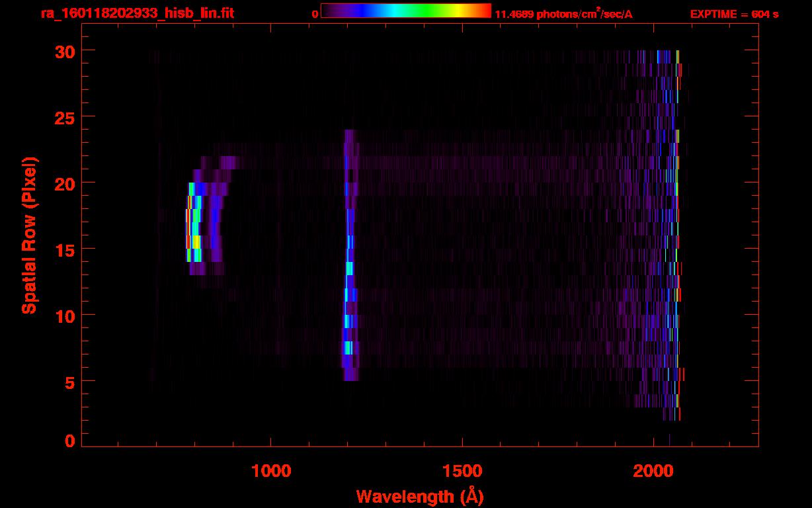
Task: Click the rainbow color scale bar
Action: 406,11
